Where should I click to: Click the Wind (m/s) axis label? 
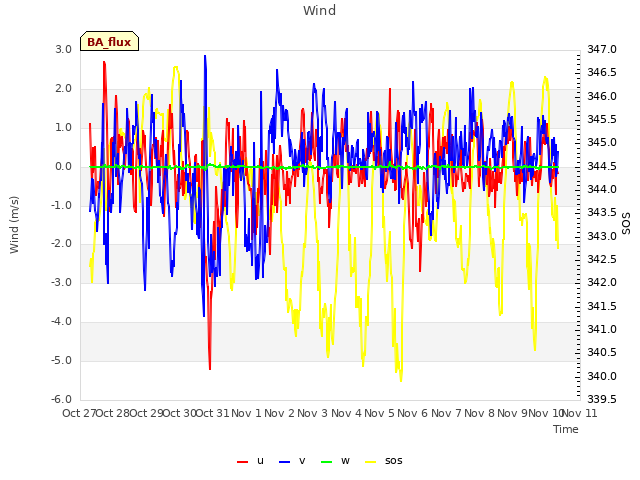14,225
